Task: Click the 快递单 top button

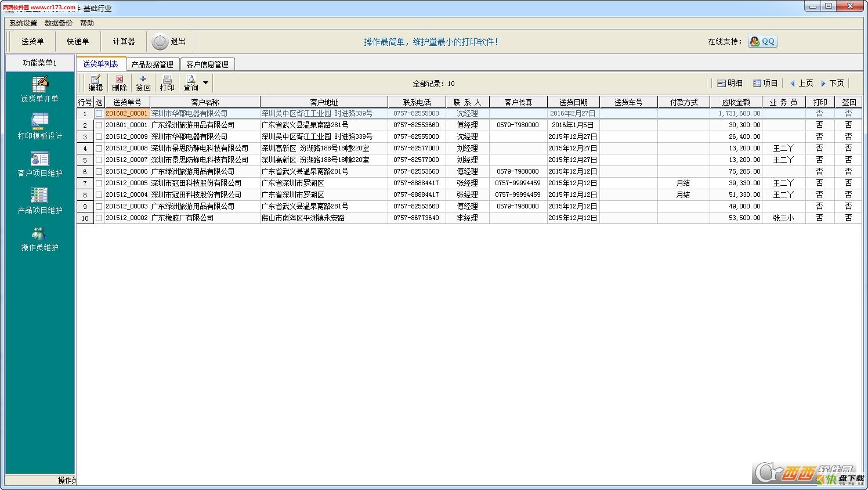Action: point(78,42)
